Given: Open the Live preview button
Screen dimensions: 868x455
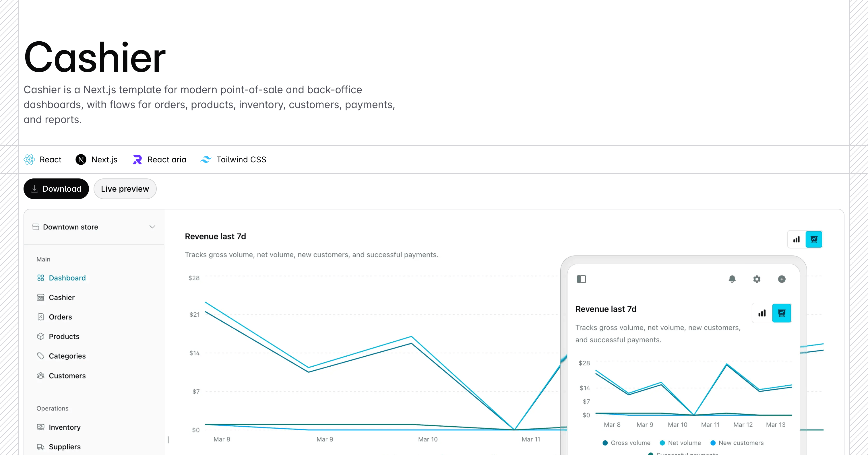Looking at the screenshot, I should click(x=125, y=188).
